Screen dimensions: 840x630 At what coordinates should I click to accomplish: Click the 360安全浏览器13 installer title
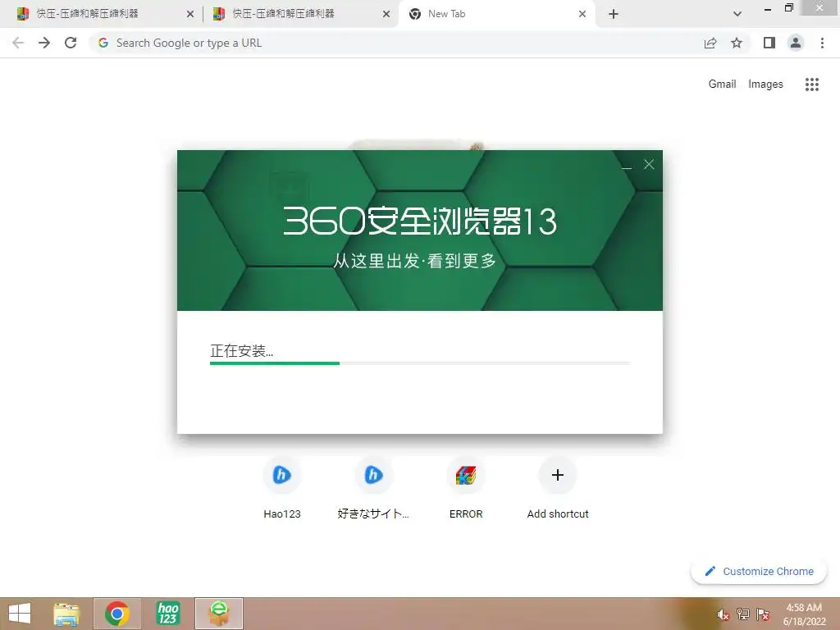click(420, 221)
